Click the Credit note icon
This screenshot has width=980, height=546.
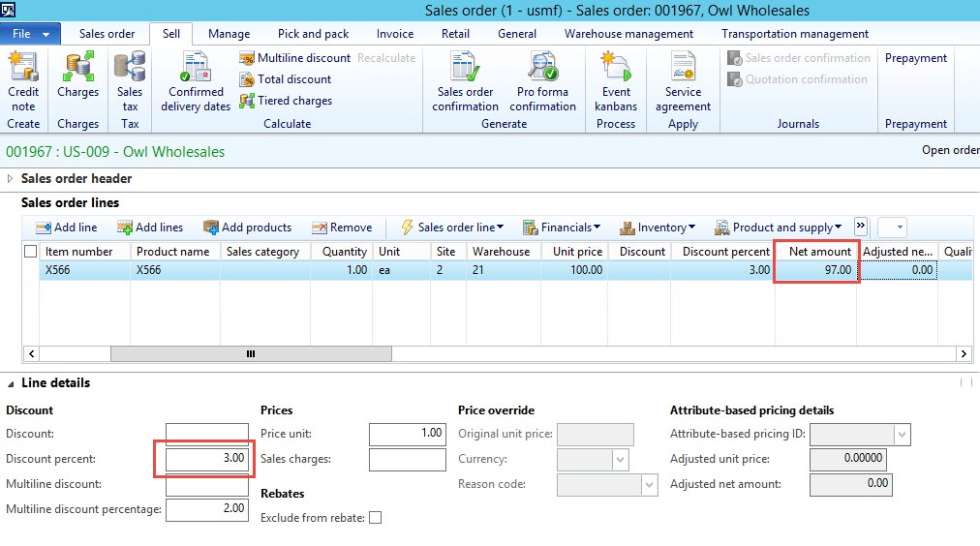tap(23, 70)
